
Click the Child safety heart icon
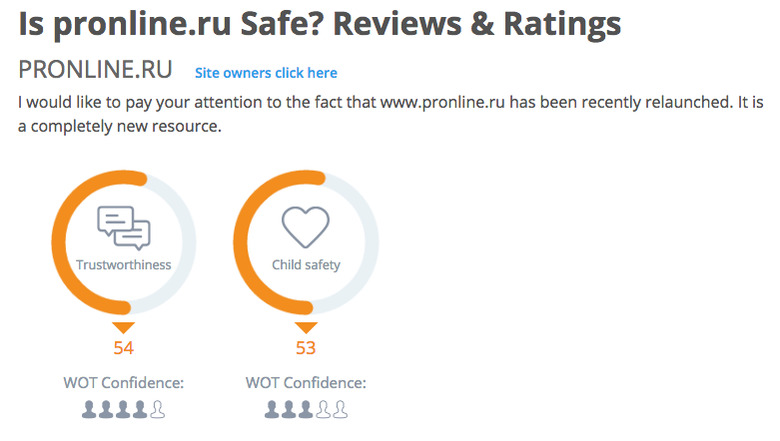[305, 227]
